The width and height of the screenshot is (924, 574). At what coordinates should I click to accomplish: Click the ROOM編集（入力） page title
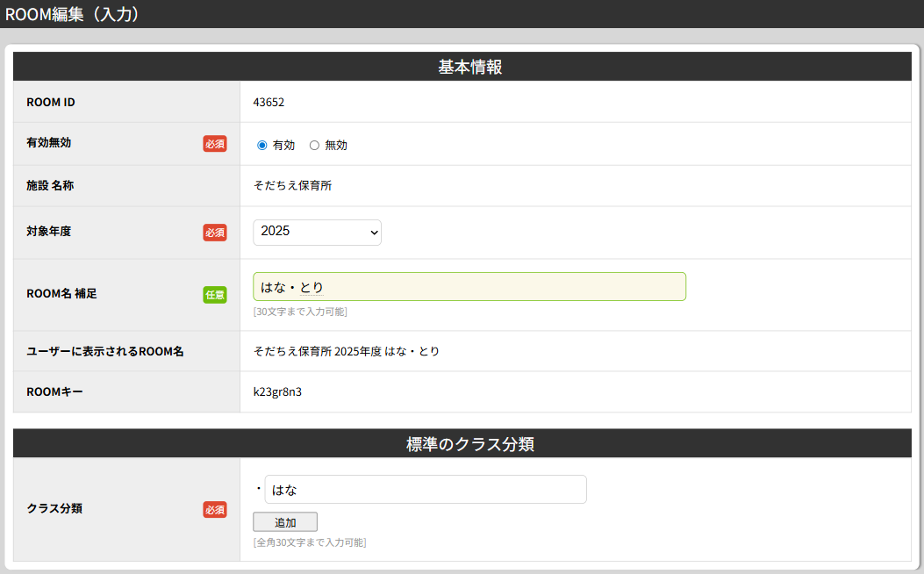click(x=72, y=14)
